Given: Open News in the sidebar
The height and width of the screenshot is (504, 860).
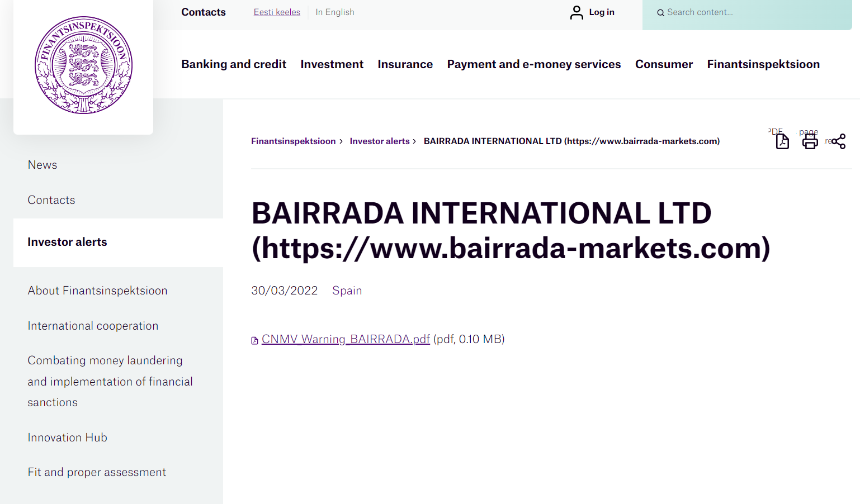Looking at the screenshot, I should (x=42, y=165).
